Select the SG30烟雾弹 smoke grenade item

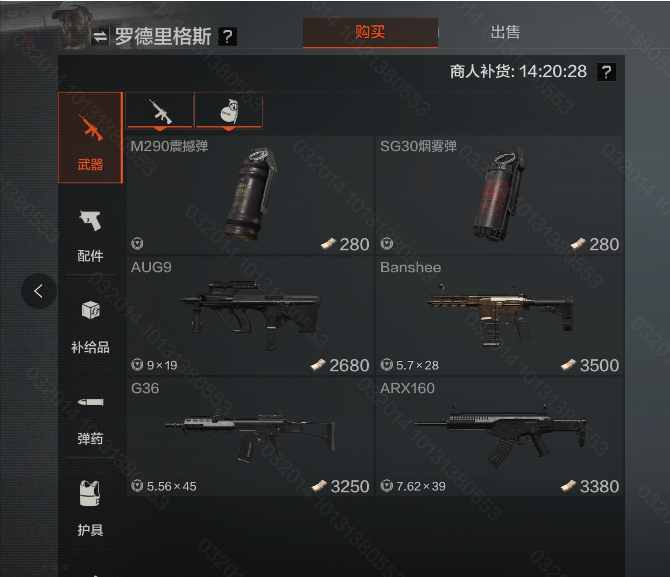pyautogui.click(x=500, y=195)
